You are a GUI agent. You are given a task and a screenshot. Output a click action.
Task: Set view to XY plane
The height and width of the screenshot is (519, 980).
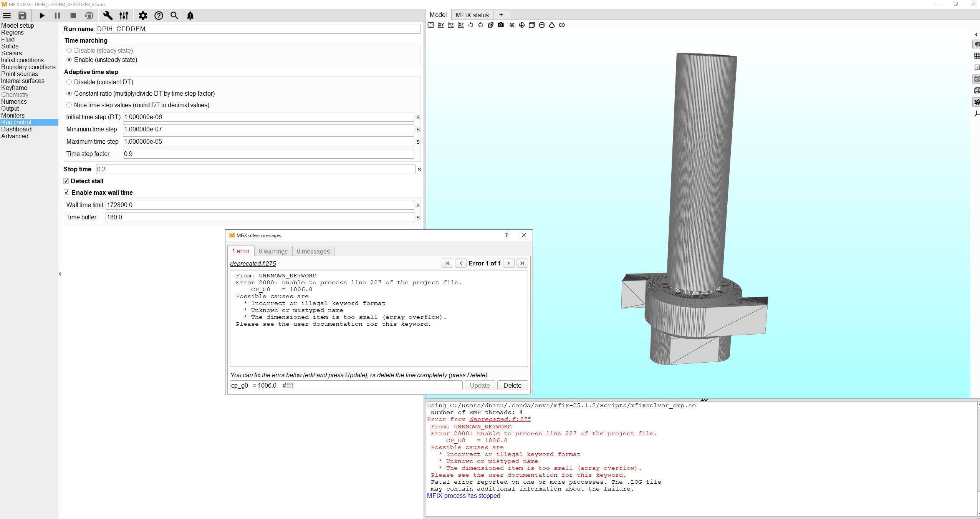[441, 25]
